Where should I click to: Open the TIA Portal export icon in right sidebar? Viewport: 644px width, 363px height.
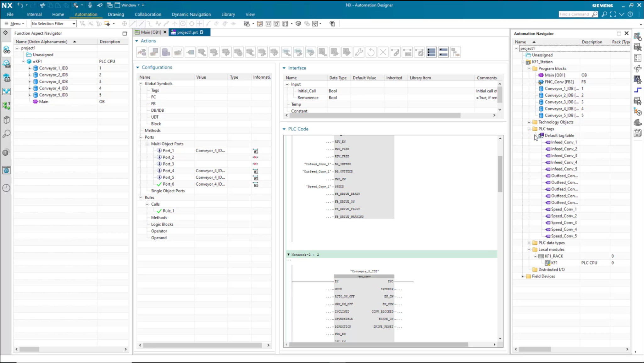pos(638,79)
